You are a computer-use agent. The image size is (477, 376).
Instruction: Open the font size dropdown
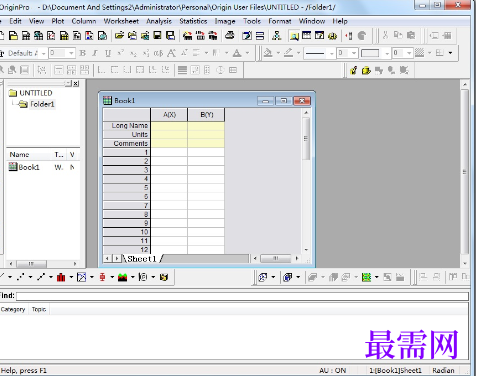pos(71,53)
